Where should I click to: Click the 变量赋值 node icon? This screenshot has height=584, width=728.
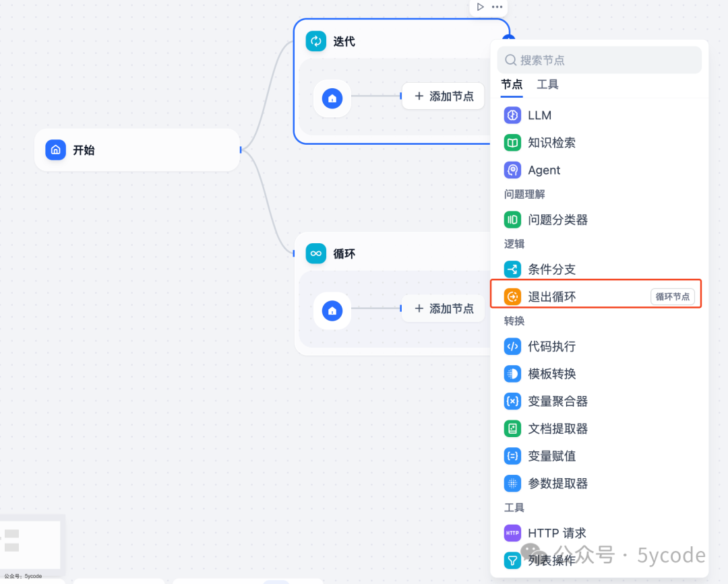pos(512,456)
